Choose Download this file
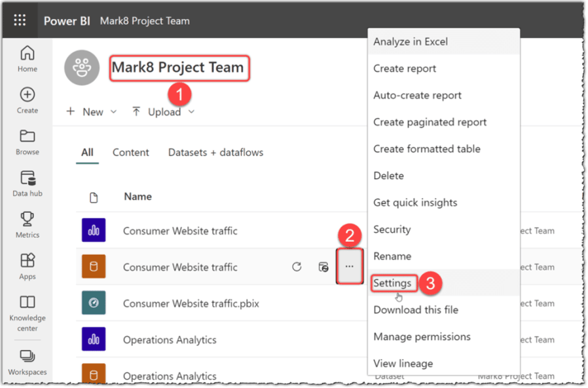The height and width of the screenshot is (388, 588). tap(444, 310)
